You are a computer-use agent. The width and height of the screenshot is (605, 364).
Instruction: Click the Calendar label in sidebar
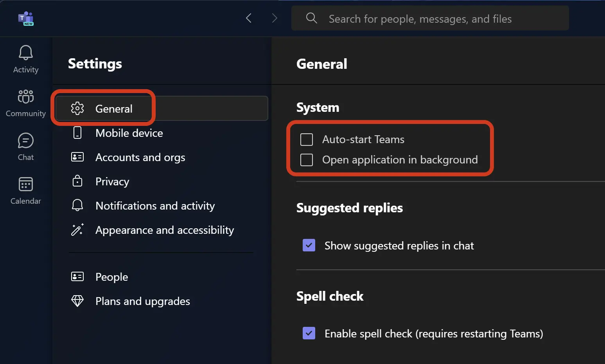point(26,201)
